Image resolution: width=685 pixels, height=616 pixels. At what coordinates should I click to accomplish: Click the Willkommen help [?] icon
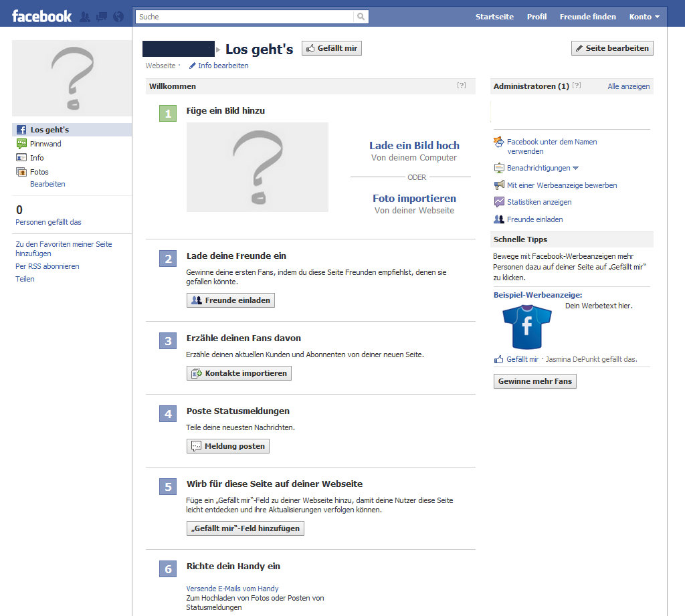click(462, 85)
